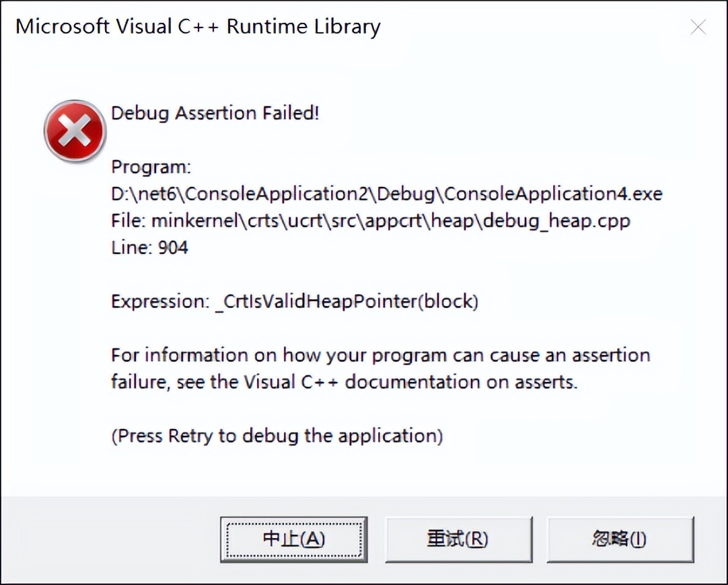
Task: Click the error symbol next to Debug Assertion Failed
Action: 74,131
